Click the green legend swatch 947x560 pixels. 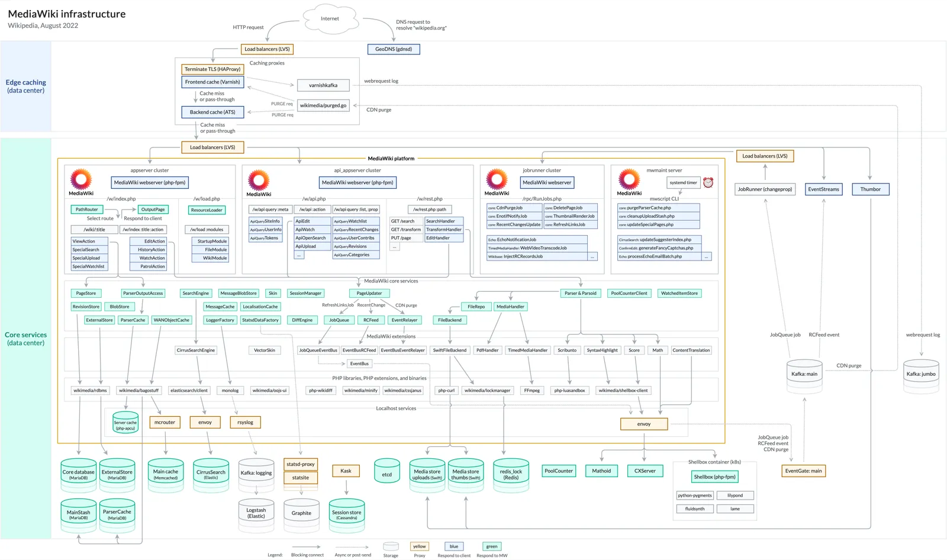pos(492,546)
